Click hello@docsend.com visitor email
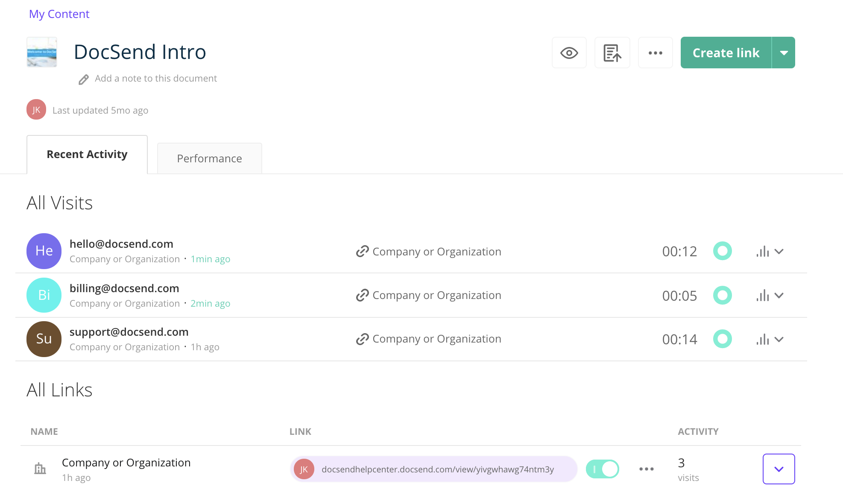843x504 pixels. click(121, 244)
